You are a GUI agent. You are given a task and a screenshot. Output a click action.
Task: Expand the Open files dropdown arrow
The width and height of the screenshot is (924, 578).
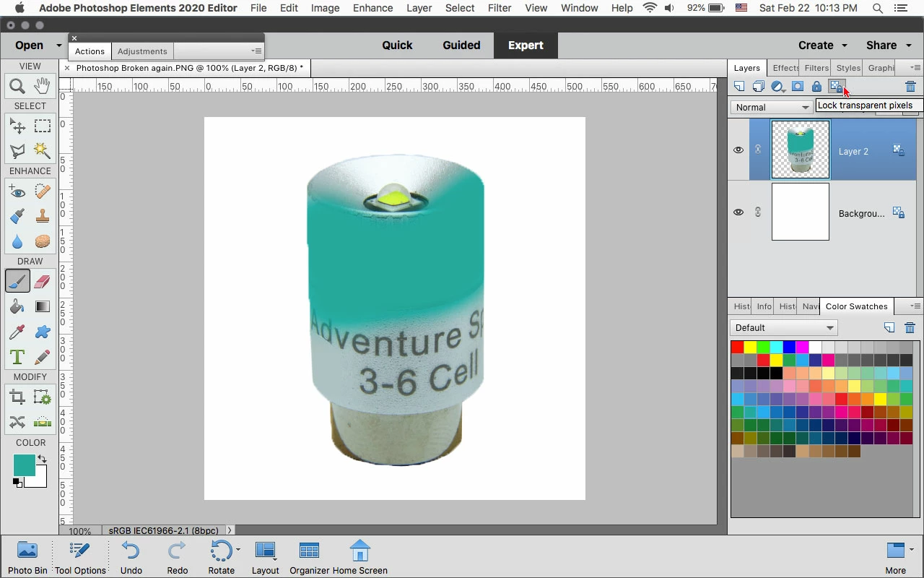coord(59,46)
